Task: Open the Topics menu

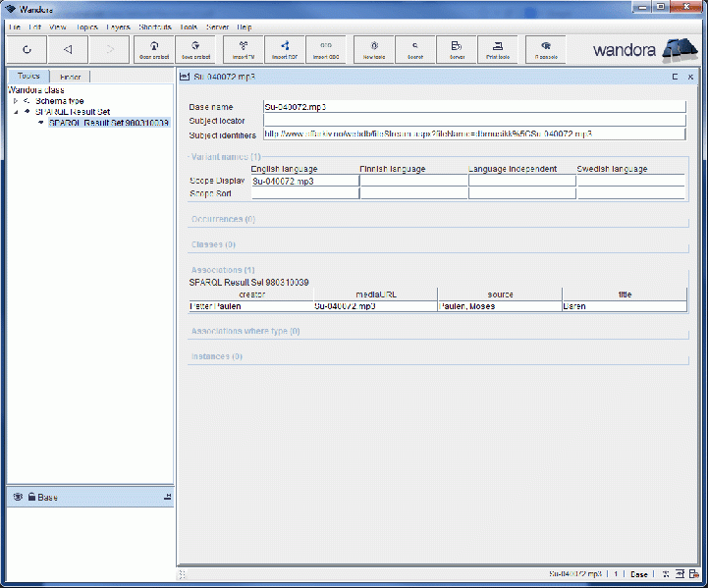Action: click(x=86, y=27)
